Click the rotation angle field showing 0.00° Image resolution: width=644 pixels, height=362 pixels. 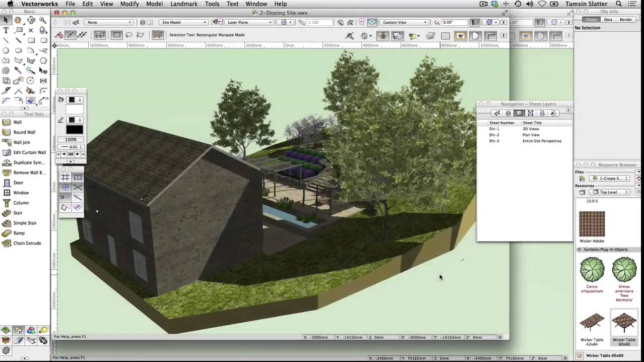(x=455, y=22)
